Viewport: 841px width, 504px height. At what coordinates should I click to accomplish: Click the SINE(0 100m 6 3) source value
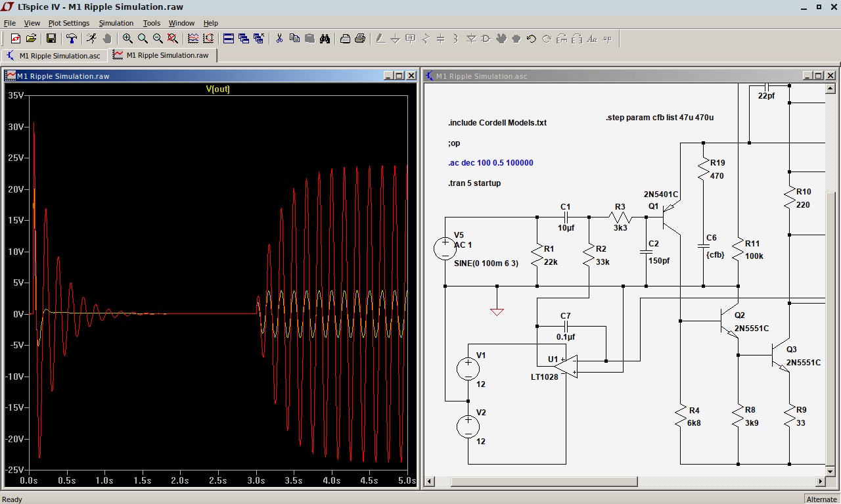click(486, 263)
